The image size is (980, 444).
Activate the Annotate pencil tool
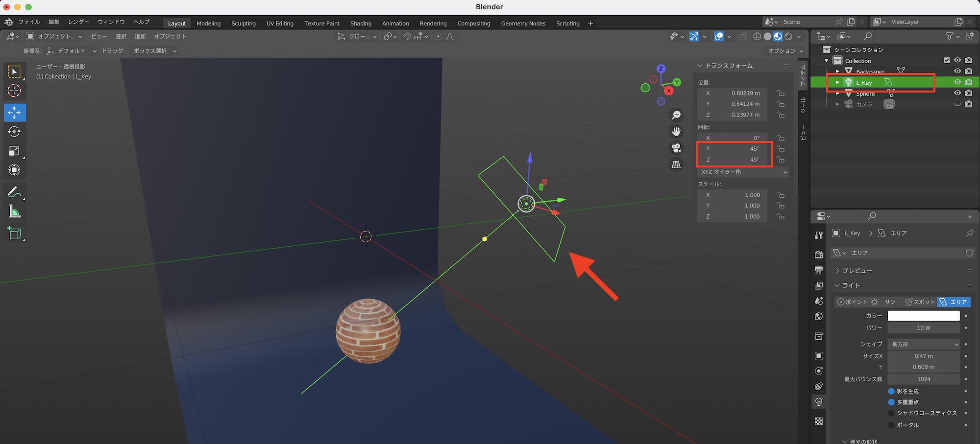[x=14, y=192]
